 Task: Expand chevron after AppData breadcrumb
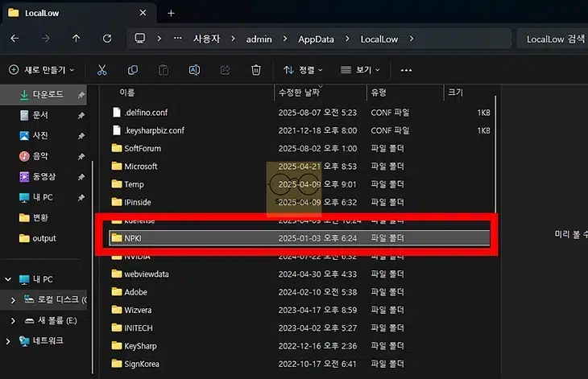[347, 39]
